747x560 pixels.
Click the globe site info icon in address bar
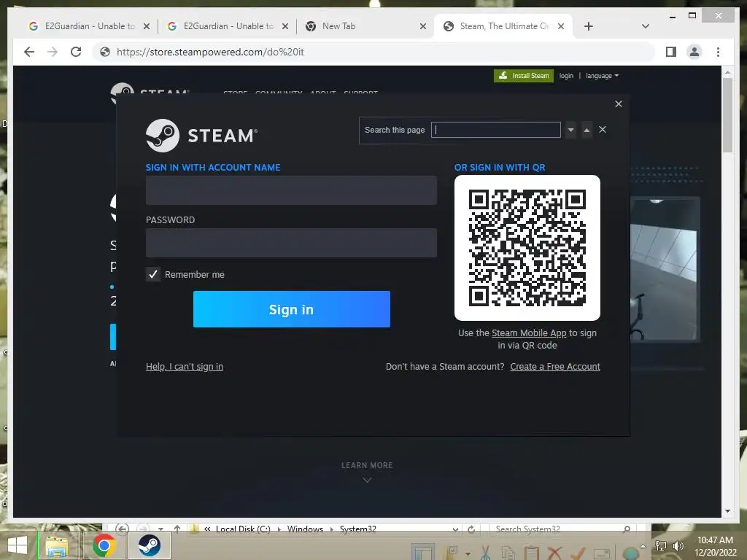105,52
